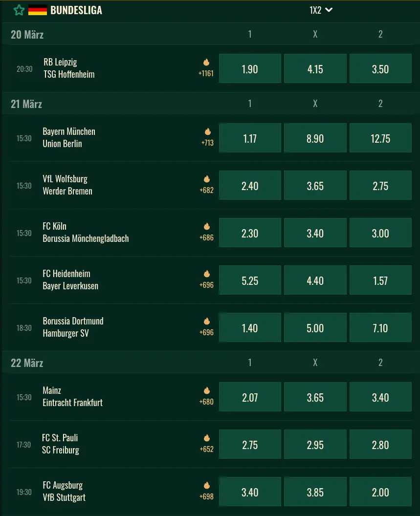The width and height of the screenshot is (420, 516).
Task: Bet on Bayer Leverkusen away win at 1.57
Action: (380, 279)
